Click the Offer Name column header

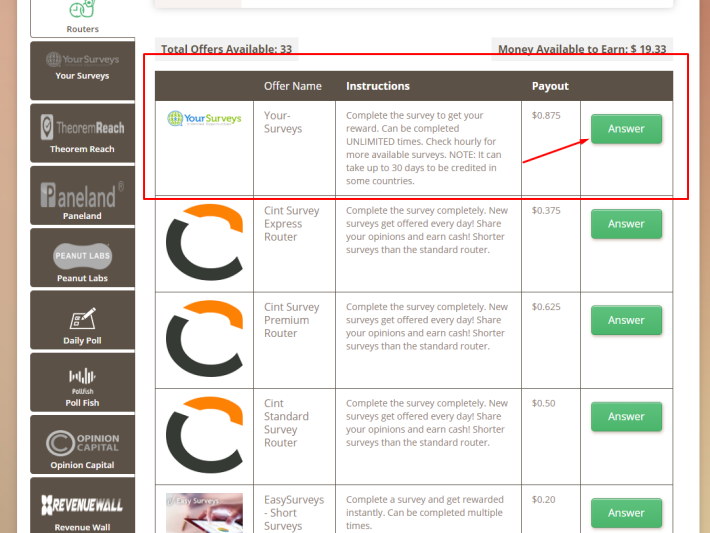tap(293, 86)
